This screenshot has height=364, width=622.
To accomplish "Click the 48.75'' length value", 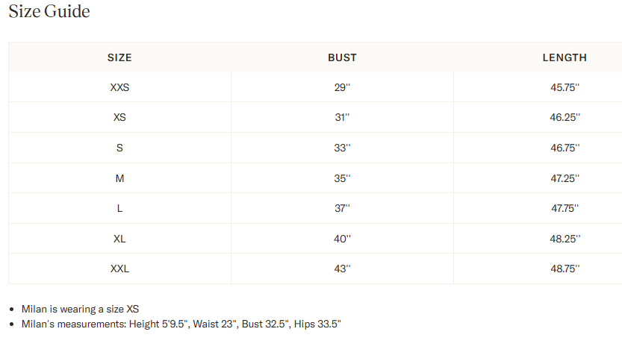I will click(565, 269).
